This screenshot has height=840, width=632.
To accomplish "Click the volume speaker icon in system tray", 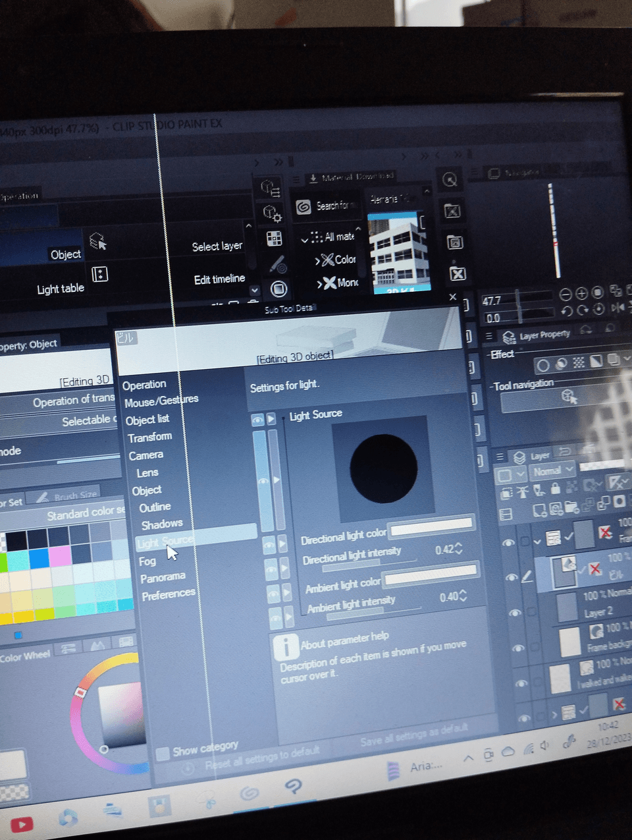I will click(x=544, y=746).
